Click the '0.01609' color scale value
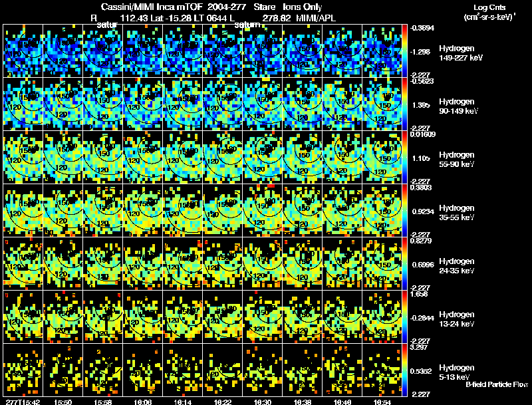This screenshot has width=532, height=405. click(423, 134)
